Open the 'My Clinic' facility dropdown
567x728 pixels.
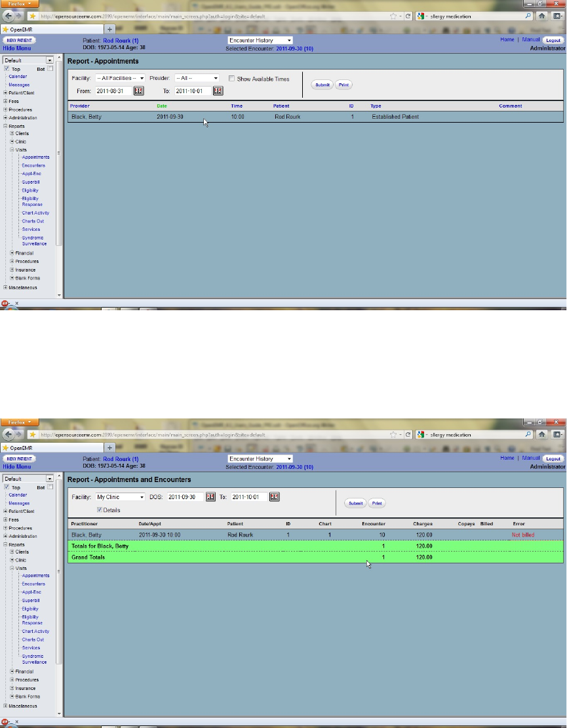tap(120, 496)
